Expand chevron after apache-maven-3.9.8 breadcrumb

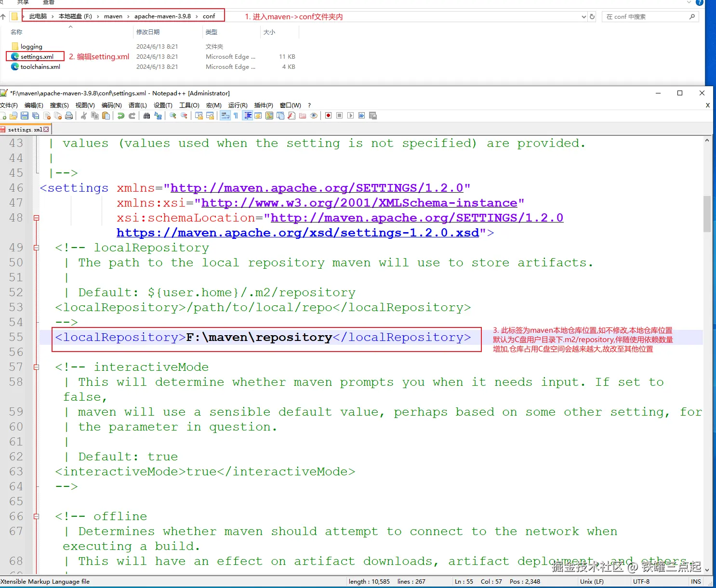click(197, 16)
